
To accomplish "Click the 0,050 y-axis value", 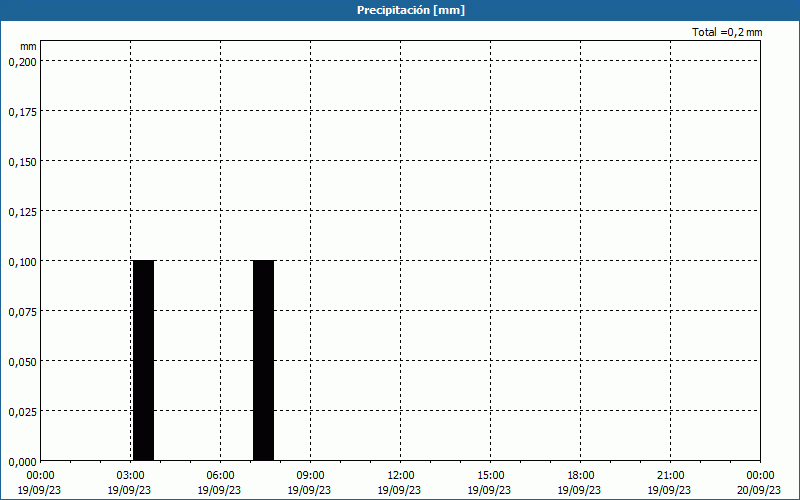I will click(22, 362).
